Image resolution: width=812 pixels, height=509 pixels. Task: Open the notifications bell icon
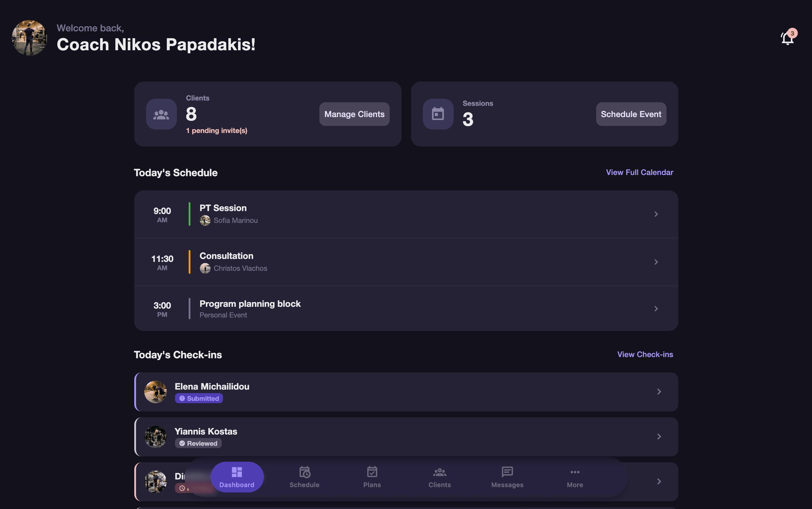click(787, 38)
